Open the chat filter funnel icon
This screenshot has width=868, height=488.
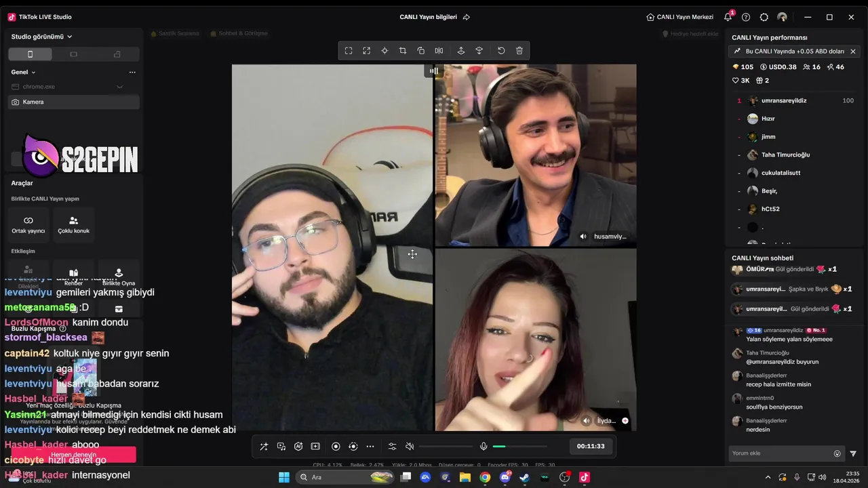[853, 453]
